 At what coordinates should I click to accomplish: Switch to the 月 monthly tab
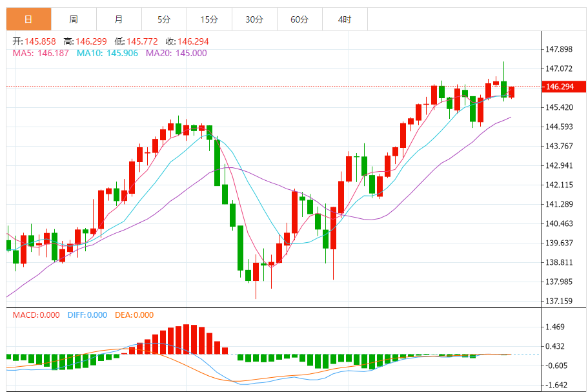(x=119, y=19)
